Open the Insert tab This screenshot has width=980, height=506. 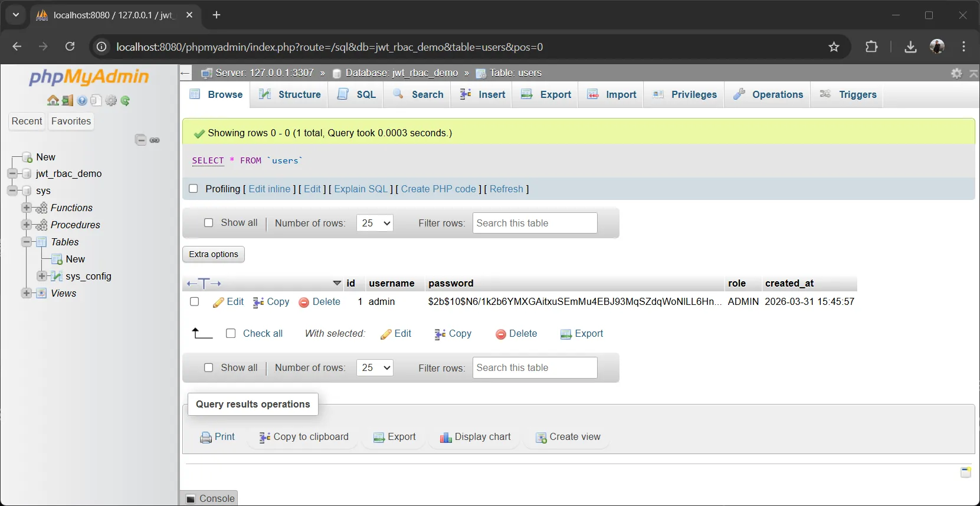(483, 94)
